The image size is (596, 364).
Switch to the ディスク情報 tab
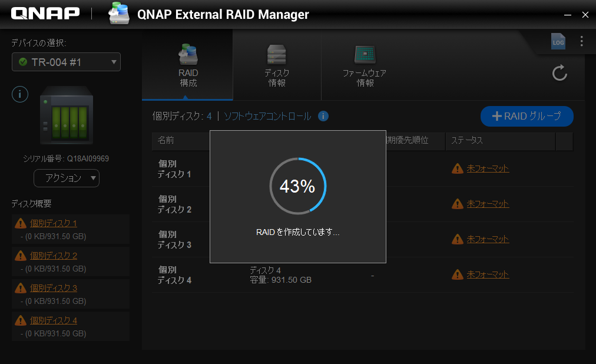click(x=276, y=67)
